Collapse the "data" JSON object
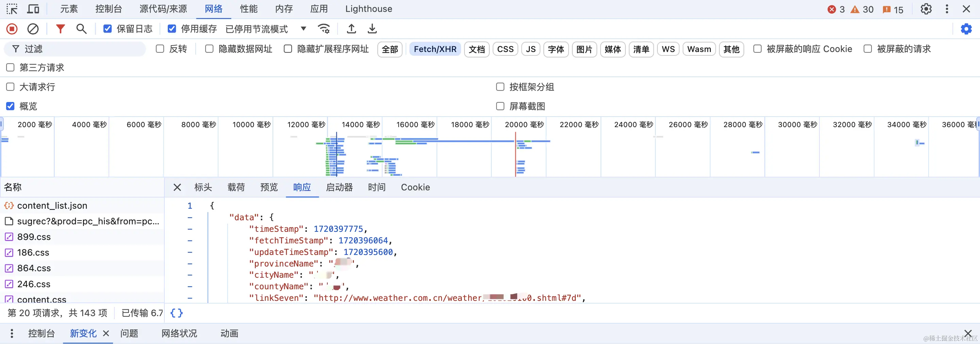This screenshot has width=980, height=344. click(190, 218)
